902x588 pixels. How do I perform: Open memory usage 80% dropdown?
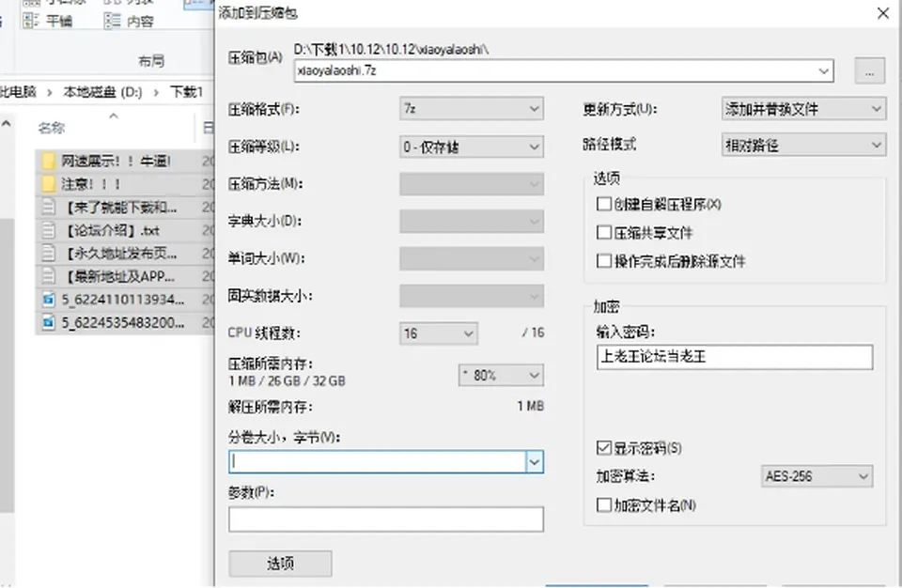pyautogui.click(x=501, y=375)
